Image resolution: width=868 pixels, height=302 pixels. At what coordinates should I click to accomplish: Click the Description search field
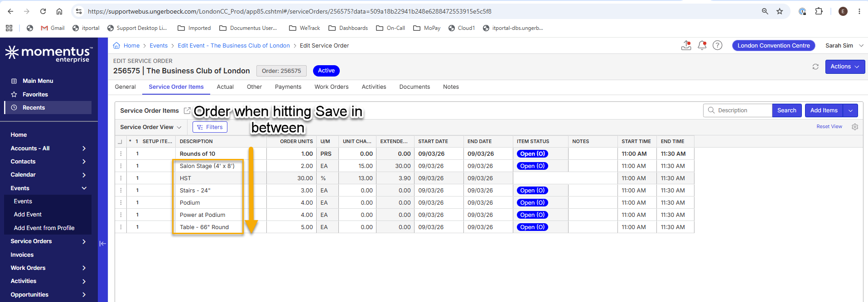[738, 110]
